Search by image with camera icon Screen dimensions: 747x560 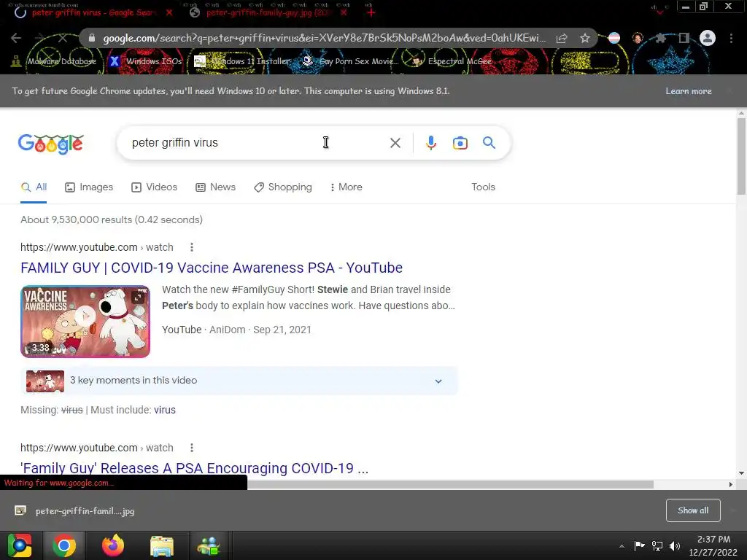460,143
